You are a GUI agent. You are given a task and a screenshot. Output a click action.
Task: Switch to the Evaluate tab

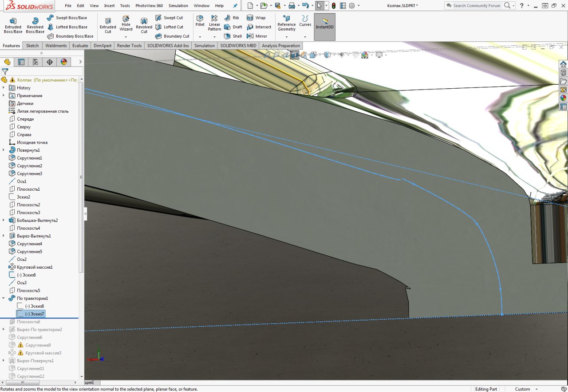(x=80, y=46)
